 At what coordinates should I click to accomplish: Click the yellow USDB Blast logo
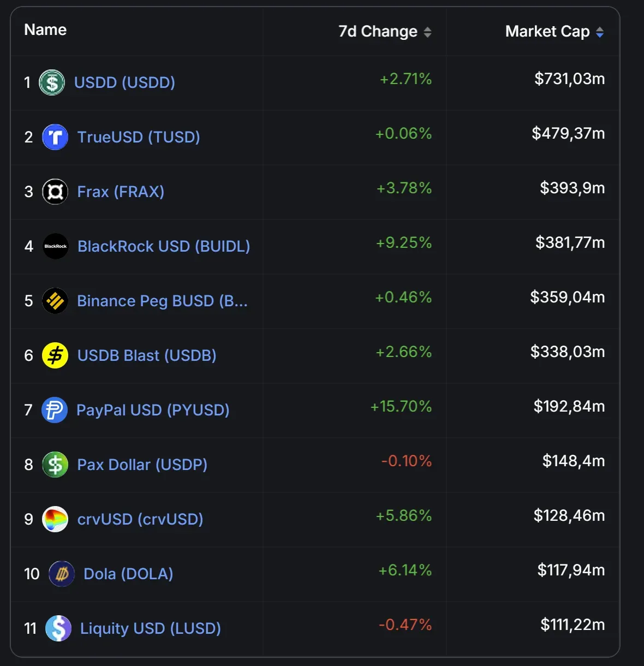pos(55,355)
